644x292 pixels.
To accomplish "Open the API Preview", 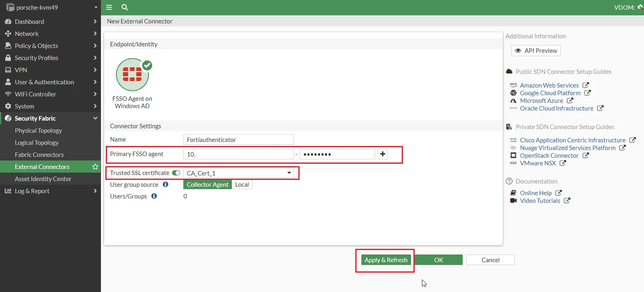I will [536, 50].
